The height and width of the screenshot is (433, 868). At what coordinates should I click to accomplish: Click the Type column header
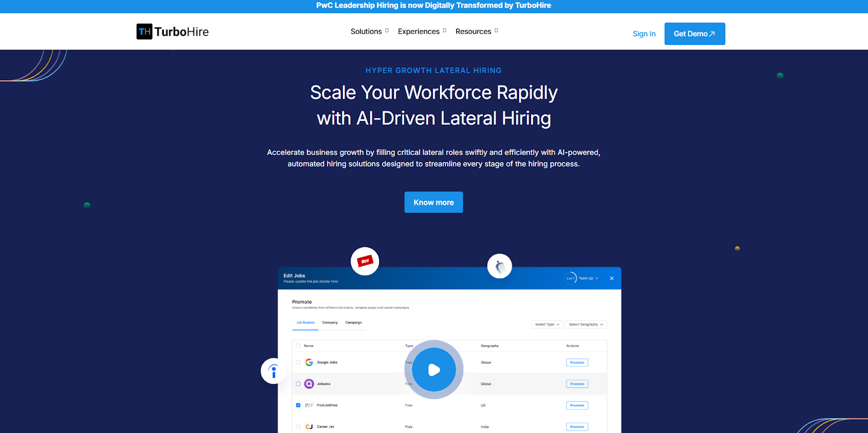pyautogui.click(x=409, y=346)
